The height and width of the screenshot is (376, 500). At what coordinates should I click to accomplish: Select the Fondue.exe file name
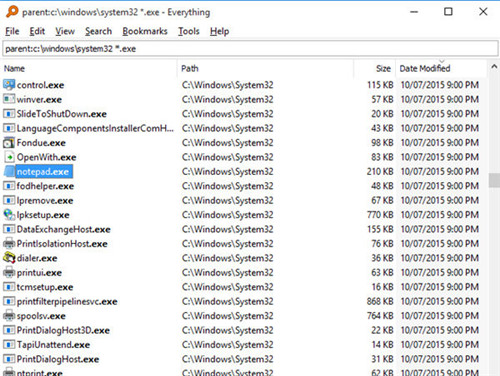41,143
